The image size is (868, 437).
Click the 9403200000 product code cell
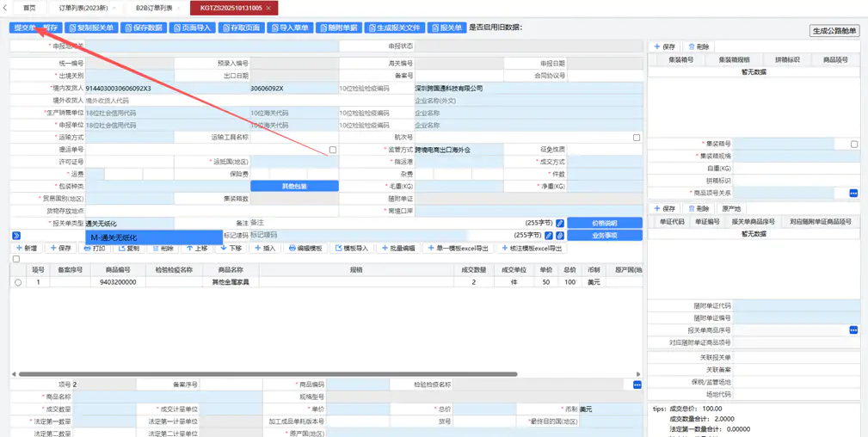(119, 282)
